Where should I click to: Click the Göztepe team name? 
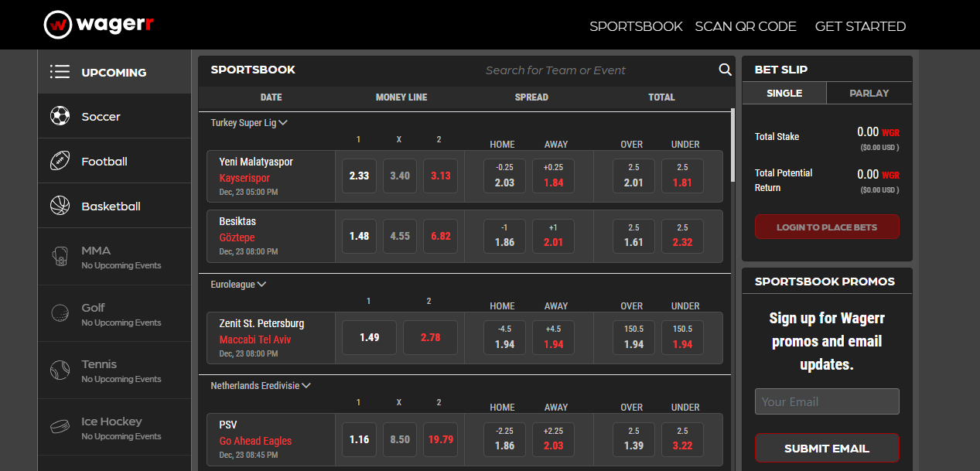[x=237, y=237]
